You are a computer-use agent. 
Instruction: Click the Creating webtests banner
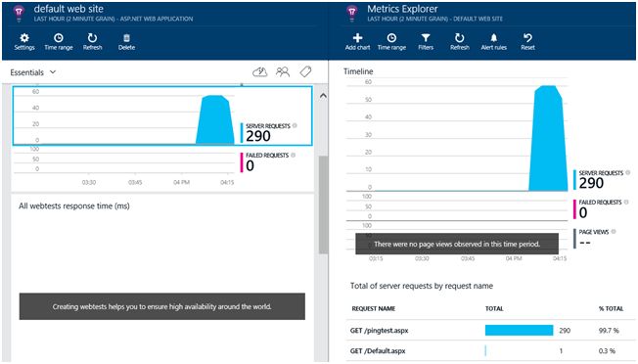(x=161, y=306)
